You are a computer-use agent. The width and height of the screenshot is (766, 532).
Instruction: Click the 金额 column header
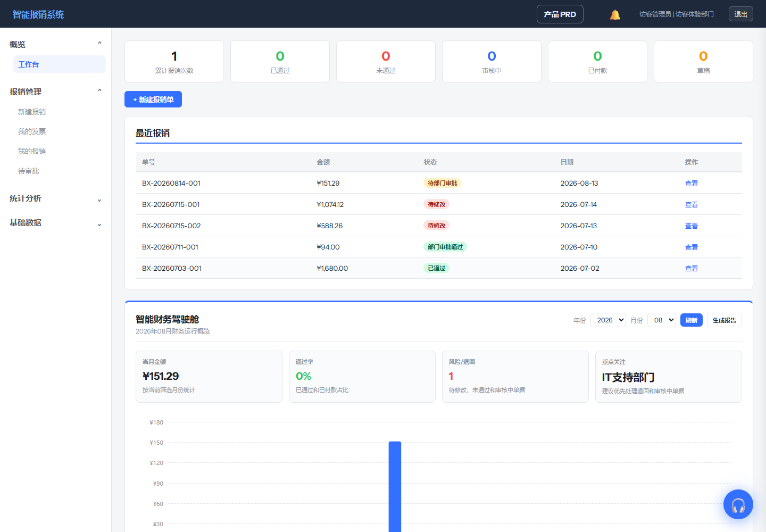coord(323,162)
